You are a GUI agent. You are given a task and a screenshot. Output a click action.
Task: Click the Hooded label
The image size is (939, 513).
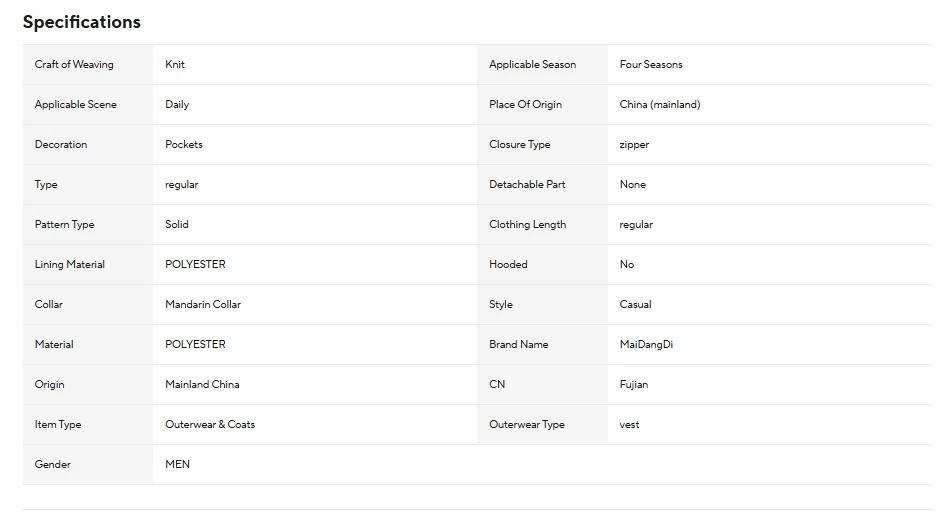click(x=508, y=265)
